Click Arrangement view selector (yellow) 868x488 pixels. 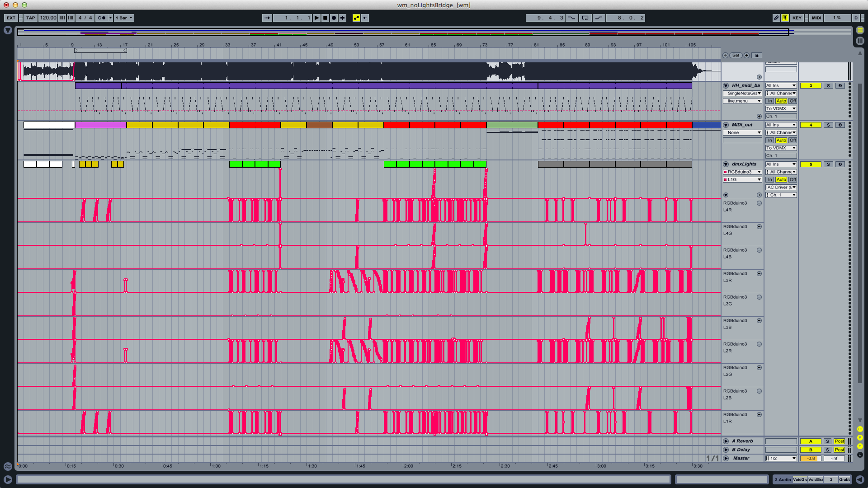coord(860,30)
